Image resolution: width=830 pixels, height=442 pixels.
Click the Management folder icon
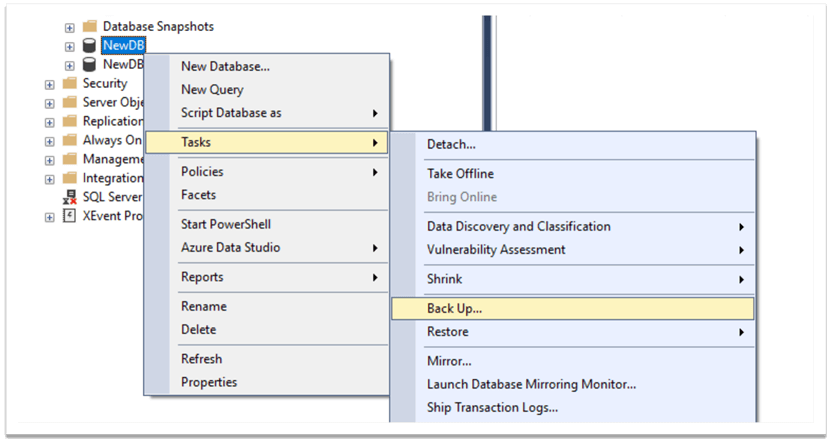(x=69, y=159)
